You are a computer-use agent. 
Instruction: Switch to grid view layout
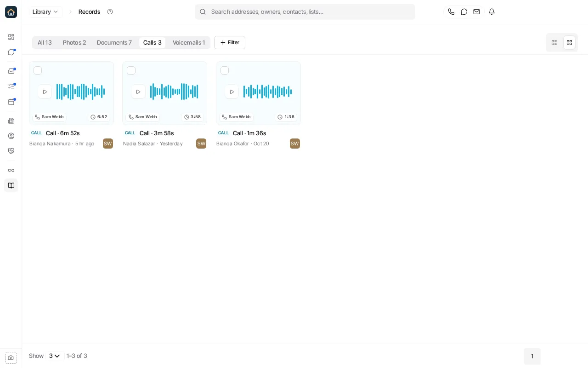(569, 42)
